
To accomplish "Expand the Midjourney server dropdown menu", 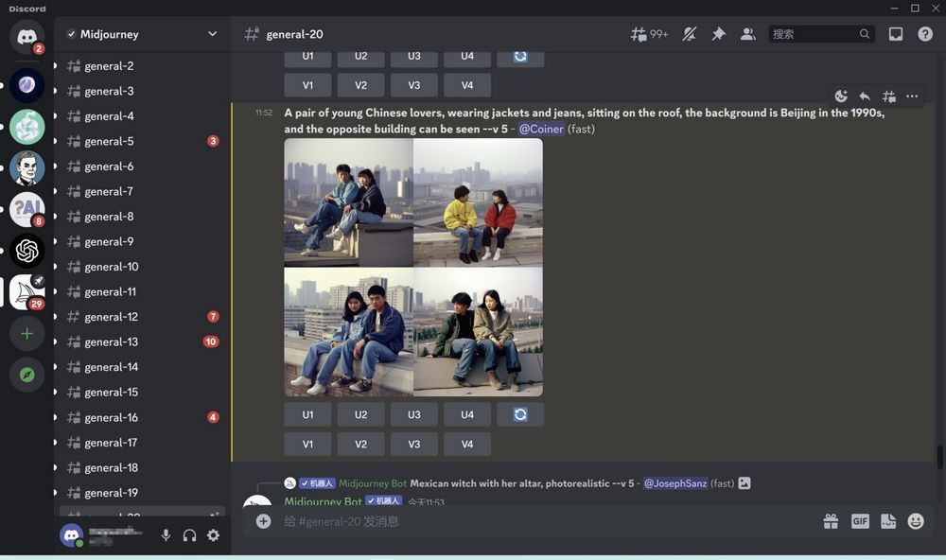I will [212, 34].
